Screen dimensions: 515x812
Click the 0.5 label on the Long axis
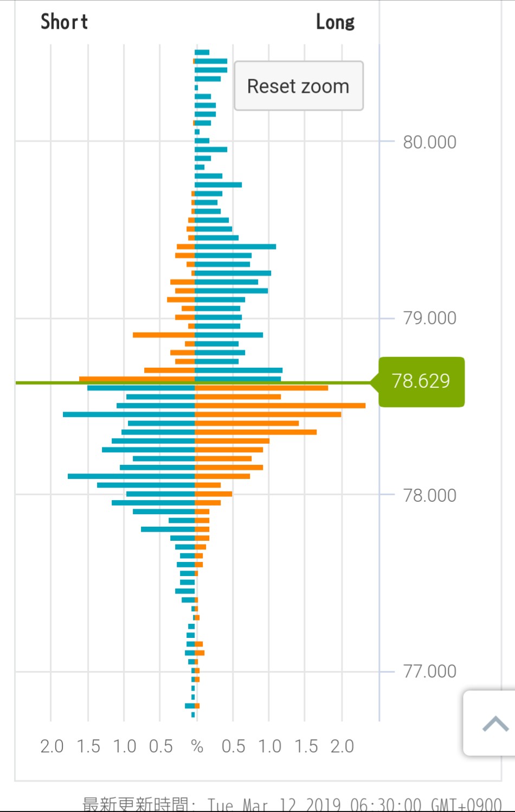[233, 746]
